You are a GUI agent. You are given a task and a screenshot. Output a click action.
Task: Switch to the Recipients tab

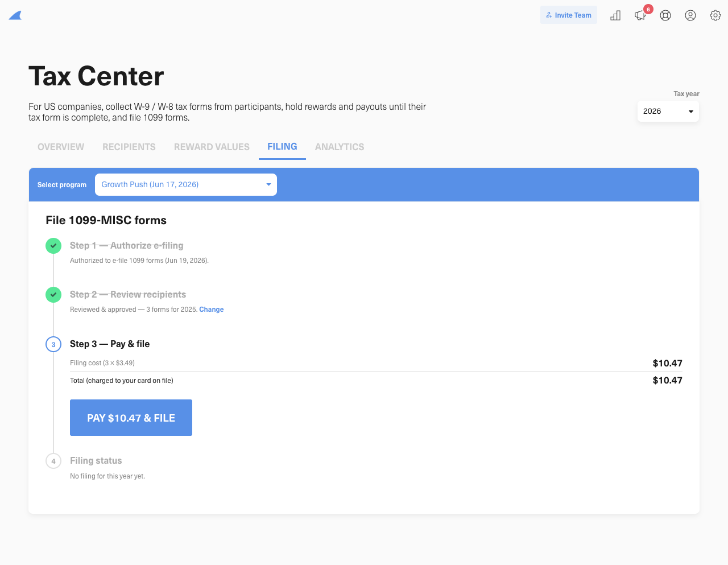(x=129, y=147)
